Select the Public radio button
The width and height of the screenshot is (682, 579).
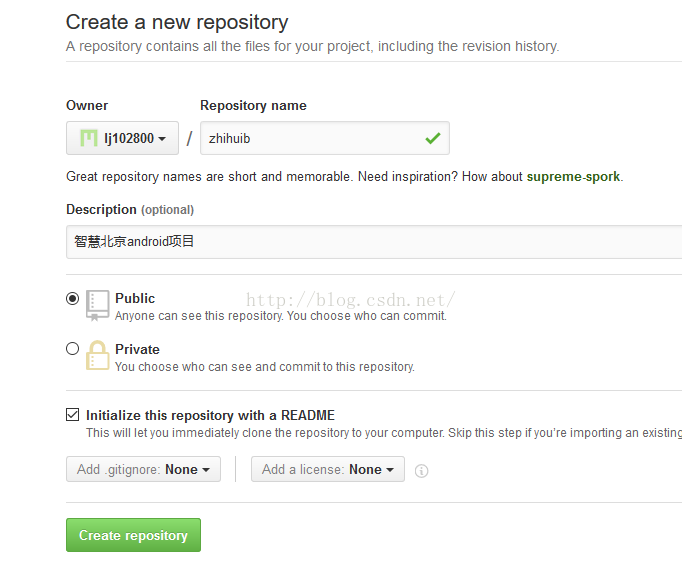click(x=72, y=298)
